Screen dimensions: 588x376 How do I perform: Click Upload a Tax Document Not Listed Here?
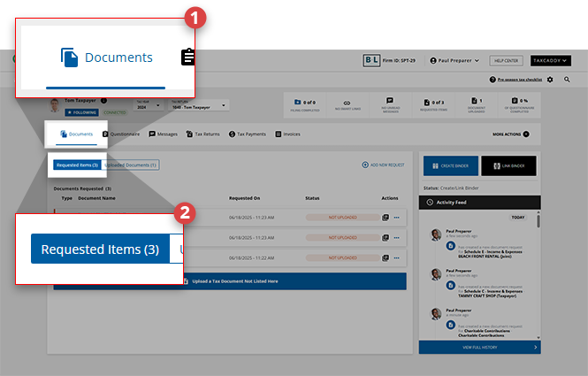(x=230, y=281)
